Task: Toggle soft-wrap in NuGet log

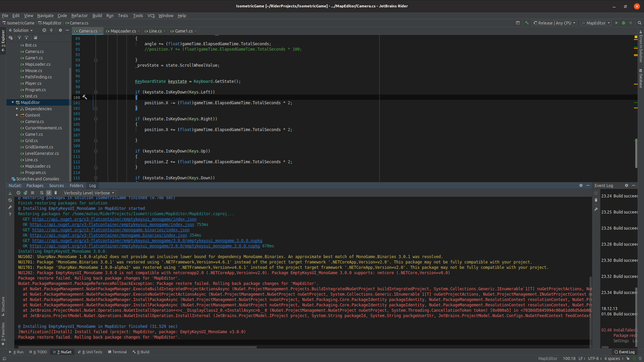Action: (42, 193)
